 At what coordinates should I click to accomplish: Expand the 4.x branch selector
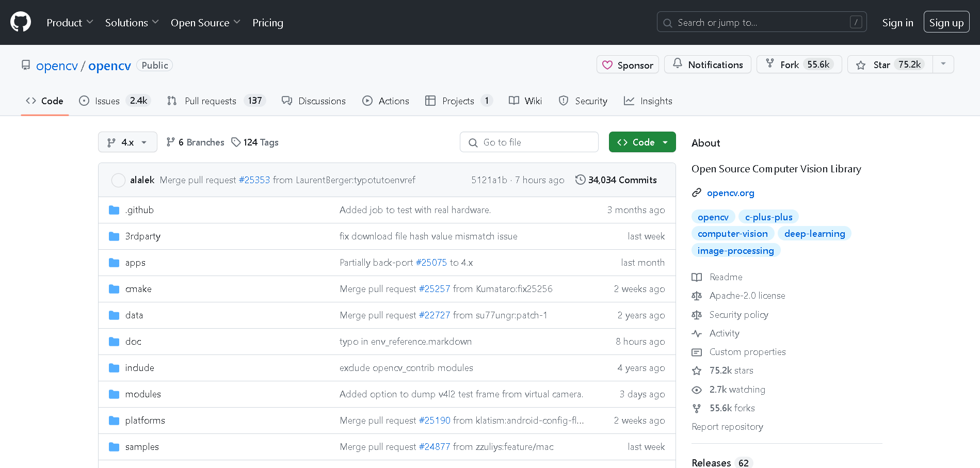click(127, 142)
